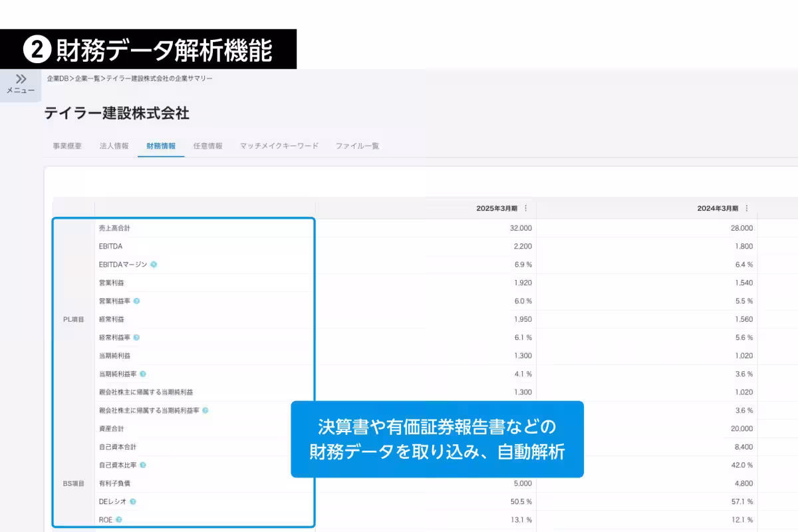Select the 財務情報 tab

coord(161,146)
